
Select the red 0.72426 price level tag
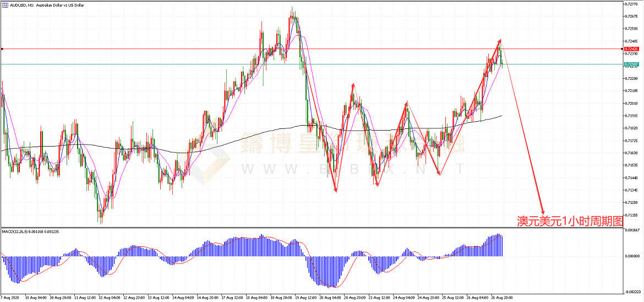click(631, 49)
